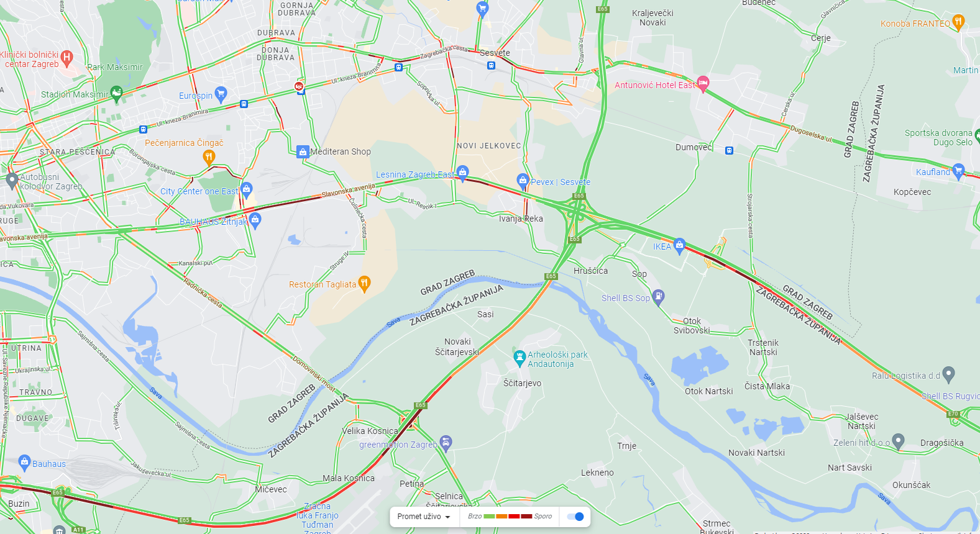This screenshot has height=534, width=980.
Task: Open the Klinički bolnički centar hospital pin
Action: [x=66, y=58]
